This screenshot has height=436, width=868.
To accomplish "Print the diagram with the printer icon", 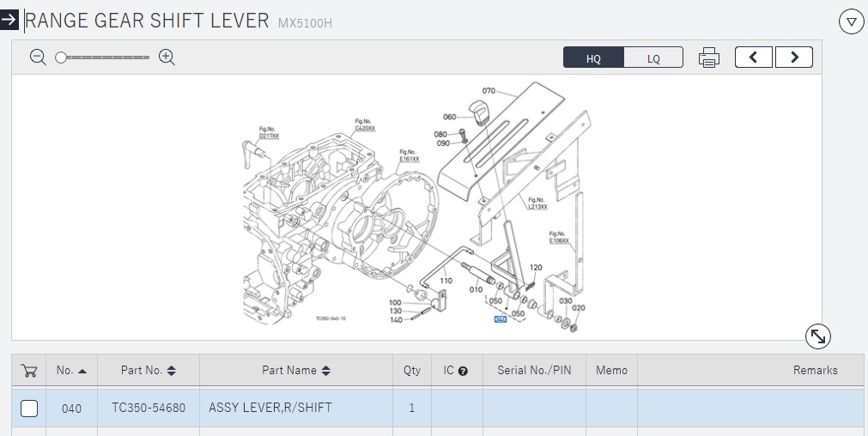I will tap(708, 58).
